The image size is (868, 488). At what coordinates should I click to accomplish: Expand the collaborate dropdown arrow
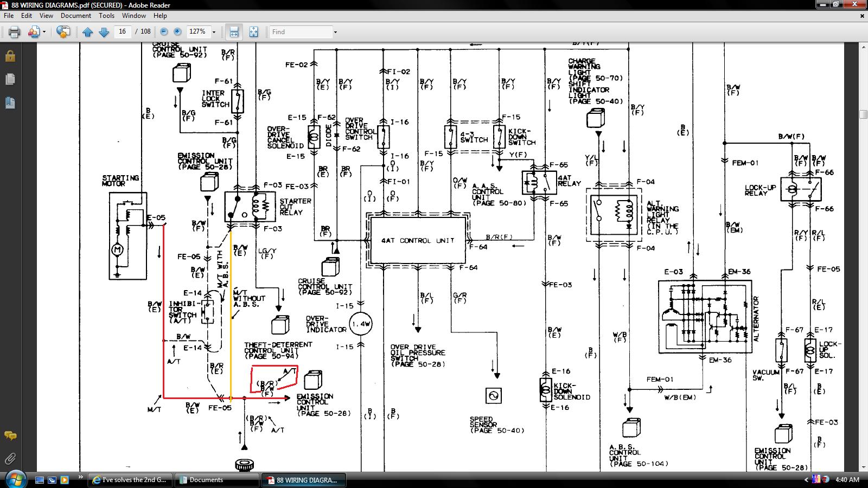coord(44,32)
